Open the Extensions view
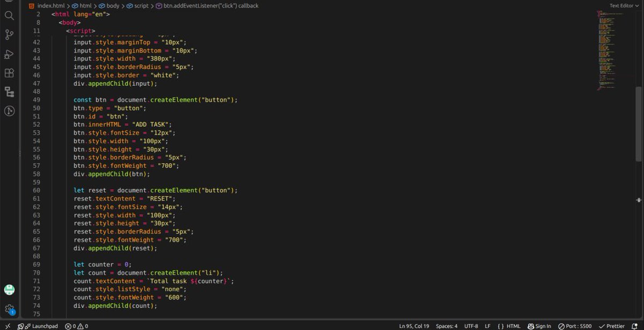 (x=9, y=73)
